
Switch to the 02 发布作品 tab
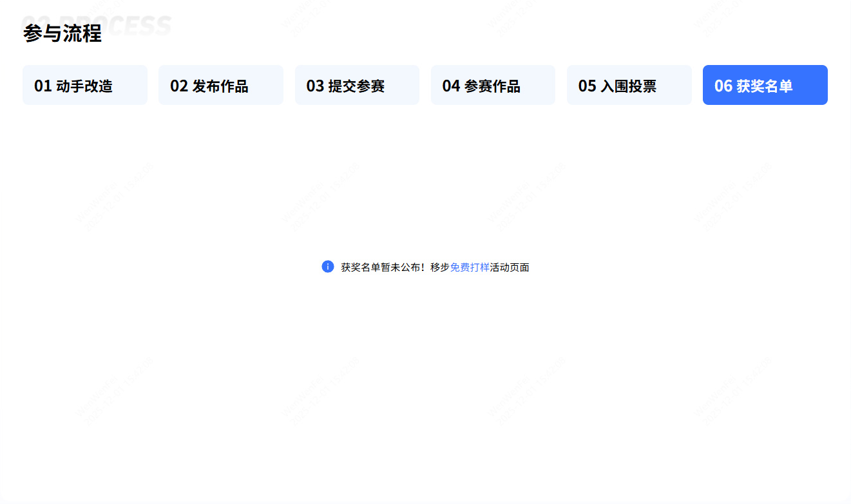coord(220,85)
